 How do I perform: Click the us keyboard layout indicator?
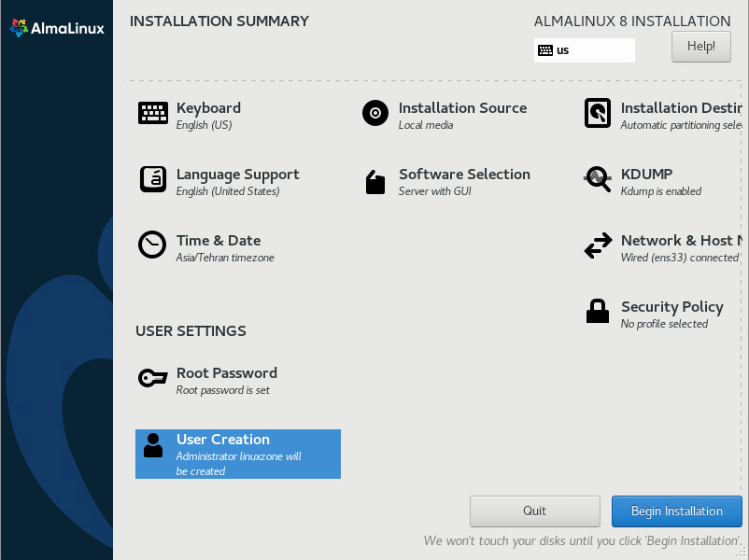tap(585, 50)
